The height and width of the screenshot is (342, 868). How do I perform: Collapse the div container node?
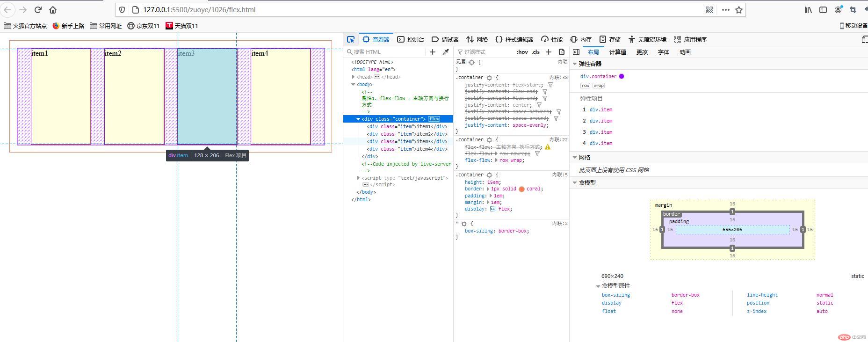coord(358,119)
